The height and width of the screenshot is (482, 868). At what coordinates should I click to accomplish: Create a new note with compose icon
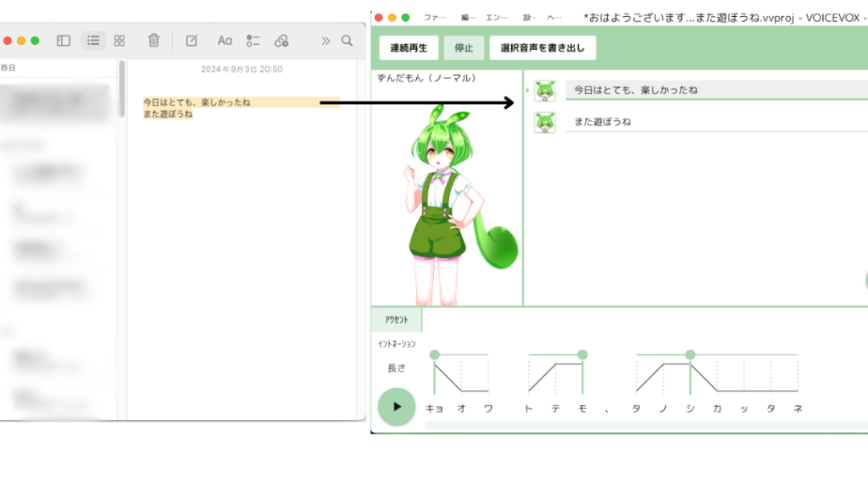(x=192, y=41)
